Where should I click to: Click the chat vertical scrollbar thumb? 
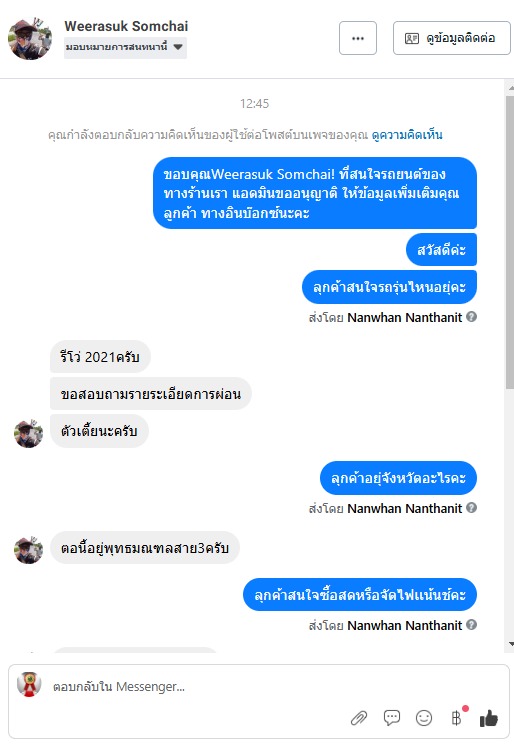[510, 242]
